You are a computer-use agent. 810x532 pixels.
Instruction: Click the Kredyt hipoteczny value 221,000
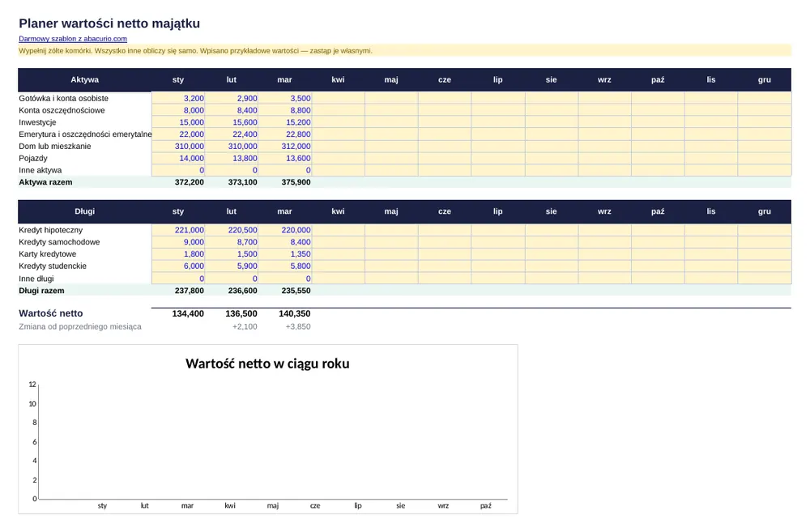178,230
